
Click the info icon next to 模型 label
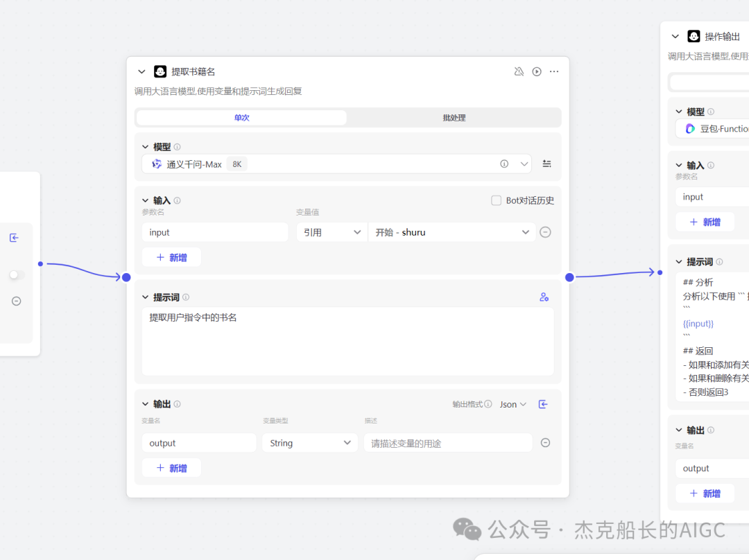[x=178, y=147]
